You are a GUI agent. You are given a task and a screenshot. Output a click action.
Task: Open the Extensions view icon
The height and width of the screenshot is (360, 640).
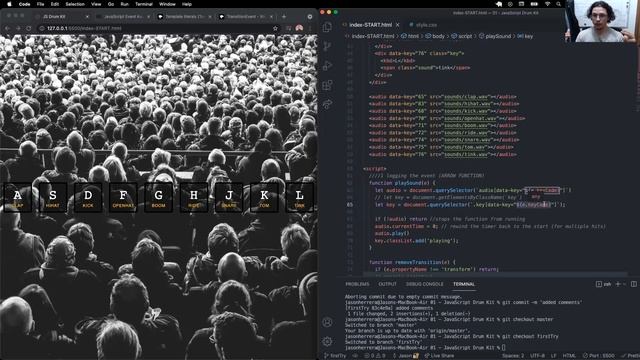click(x=327, y=85)
